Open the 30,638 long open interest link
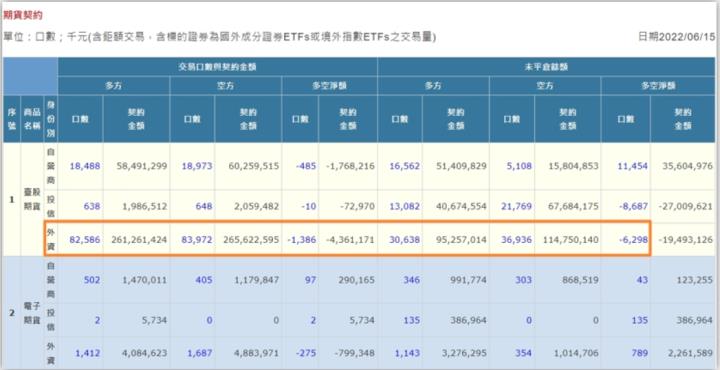Viewport: 720px width, 370px height. [x=405, y=240]
